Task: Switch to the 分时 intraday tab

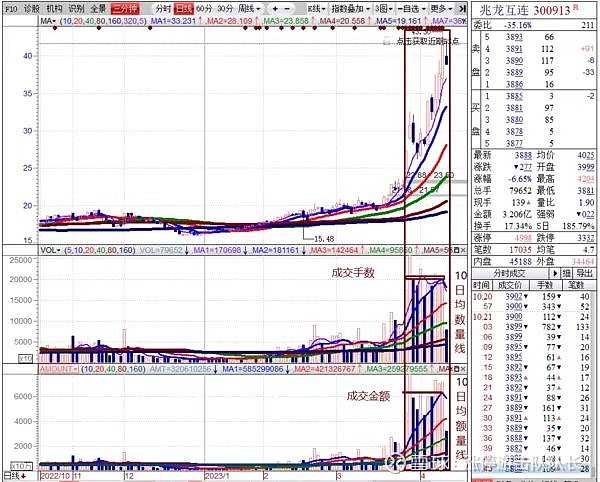Action: [x=160, y=7]
